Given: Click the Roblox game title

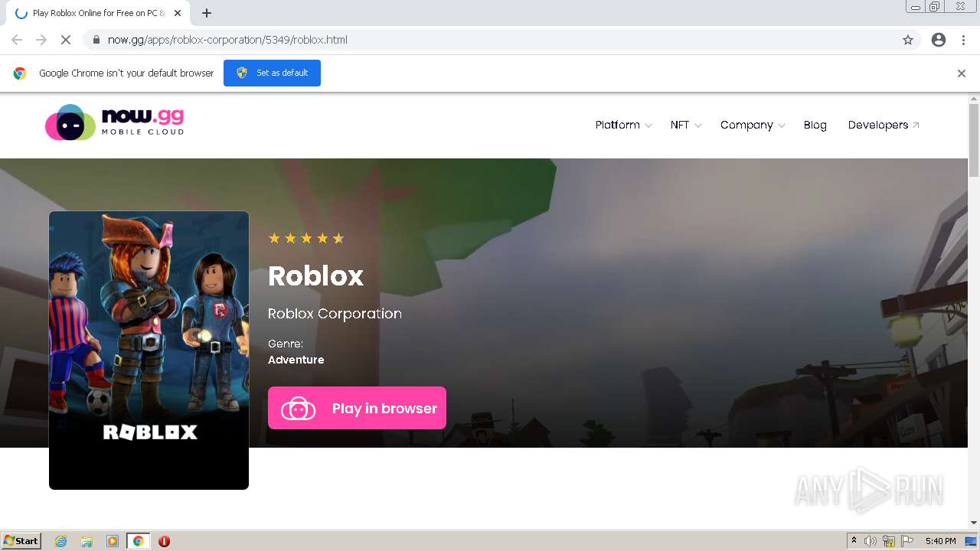Looking at the screenshot, I should coord(315,275).
